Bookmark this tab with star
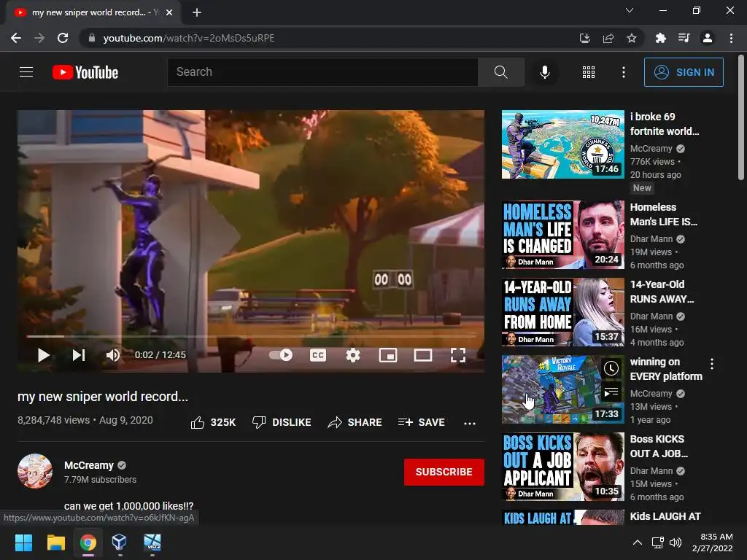The height and width of the screenshot is (560, 747). [631, 38]
